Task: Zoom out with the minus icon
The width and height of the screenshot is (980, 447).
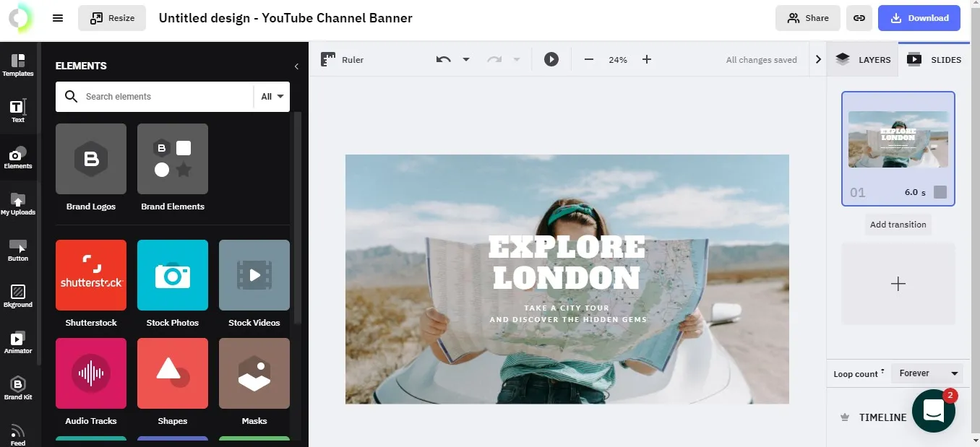Action: click(x=589, y=59)
